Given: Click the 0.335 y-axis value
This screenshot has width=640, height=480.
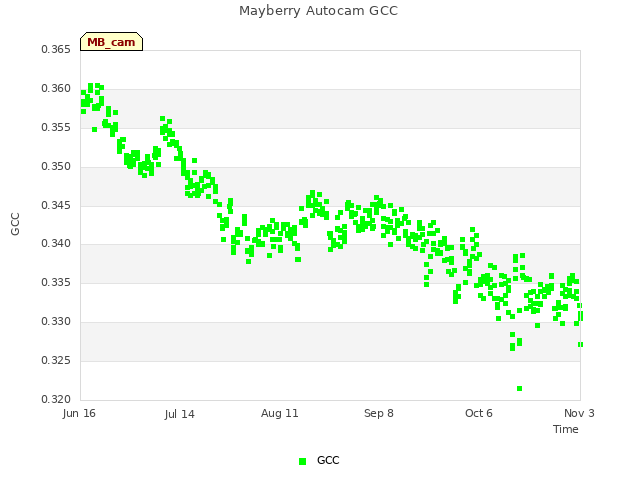Looking at the screenshot, I should tap(56, 282).
